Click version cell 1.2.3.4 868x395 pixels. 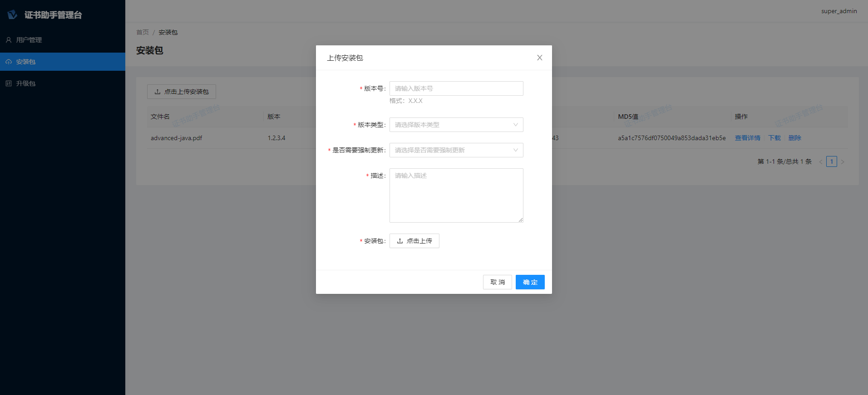pyautogui.click(x=276, y=138)
